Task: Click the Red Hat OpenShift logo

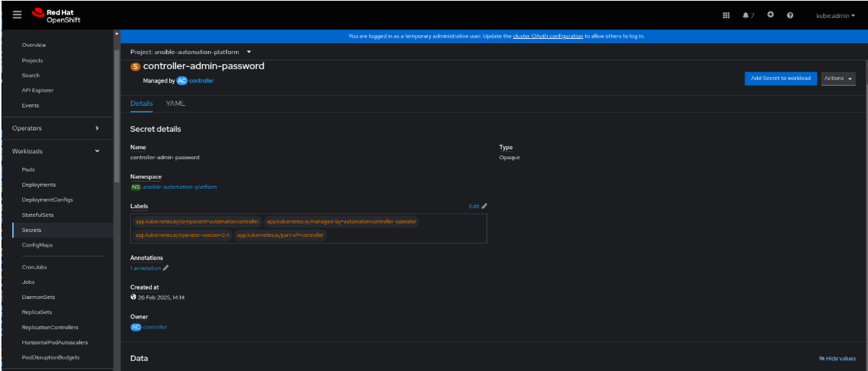Action: pyautogui.click(x=56, y=15)
